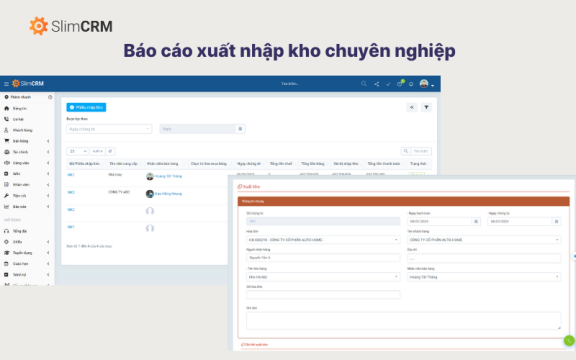The width and height of the screenshot is (576, 360).
Task: Open employee link Đào Hồng Nhung
Action: point(169,194)
